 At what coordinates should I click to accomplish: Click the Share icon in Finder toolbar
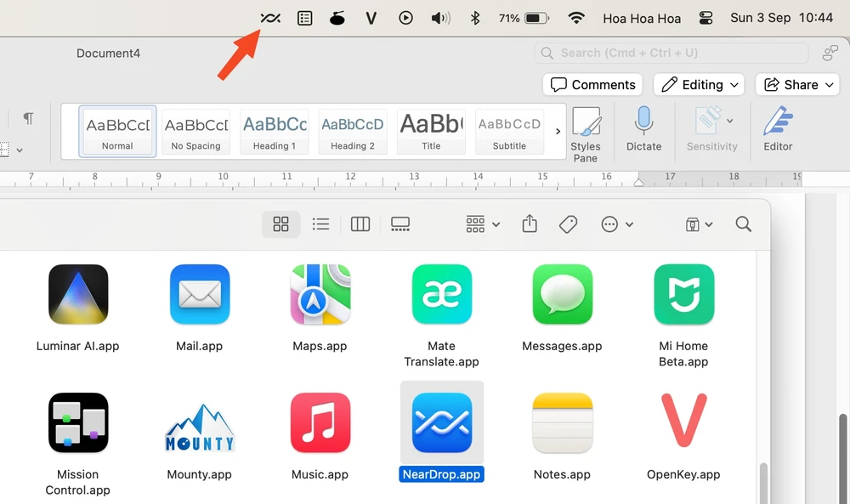coord(530,224)
